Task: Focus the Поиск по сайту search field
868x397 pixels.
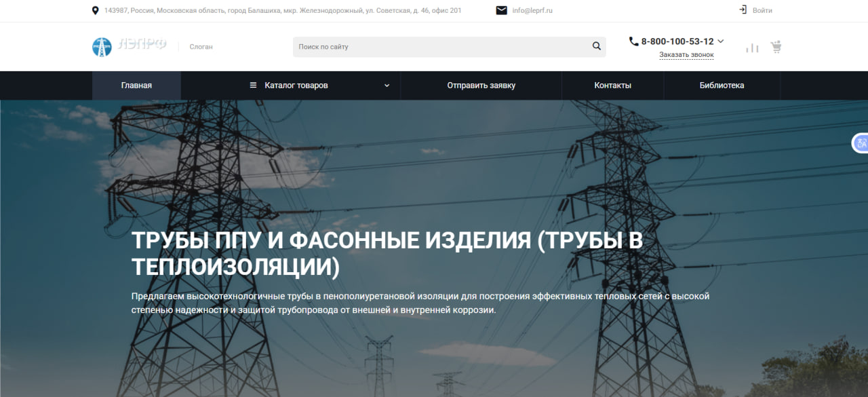Action: 441,47
